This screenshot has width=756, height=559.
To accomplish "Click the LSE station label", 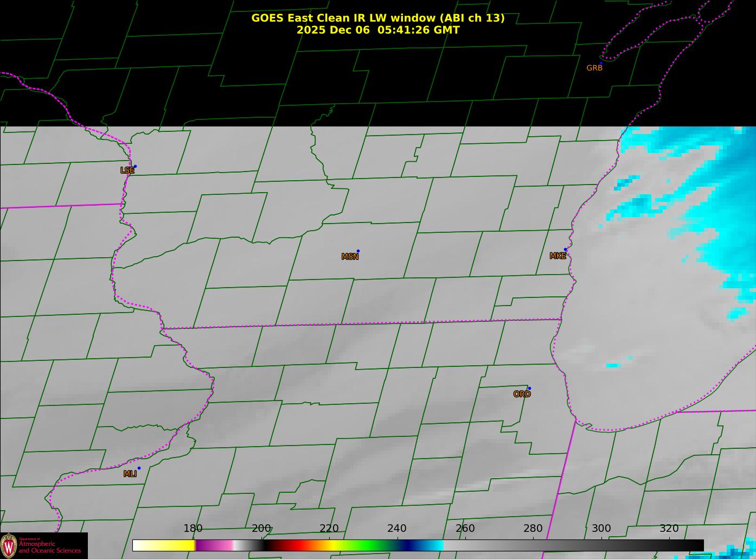I will click(x=127, y=170).
